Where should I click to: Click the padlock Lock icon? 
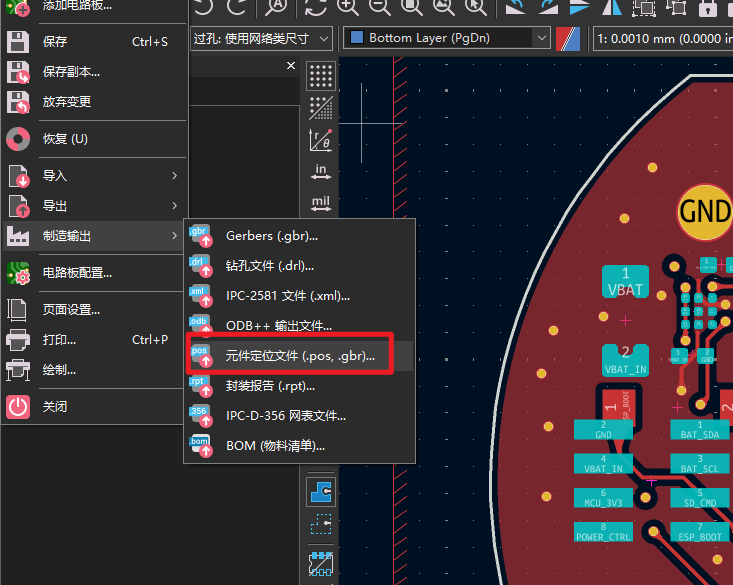click(708, 7)
